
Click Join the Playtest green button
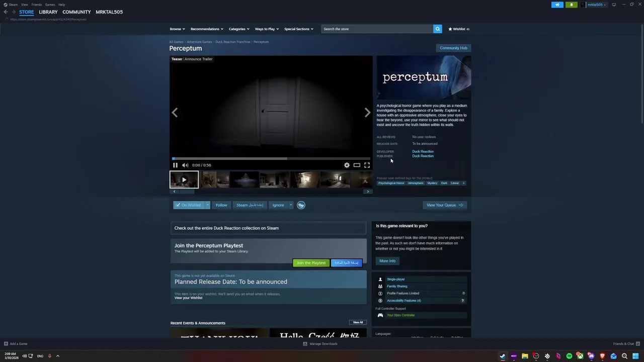[x=311, y=263]
